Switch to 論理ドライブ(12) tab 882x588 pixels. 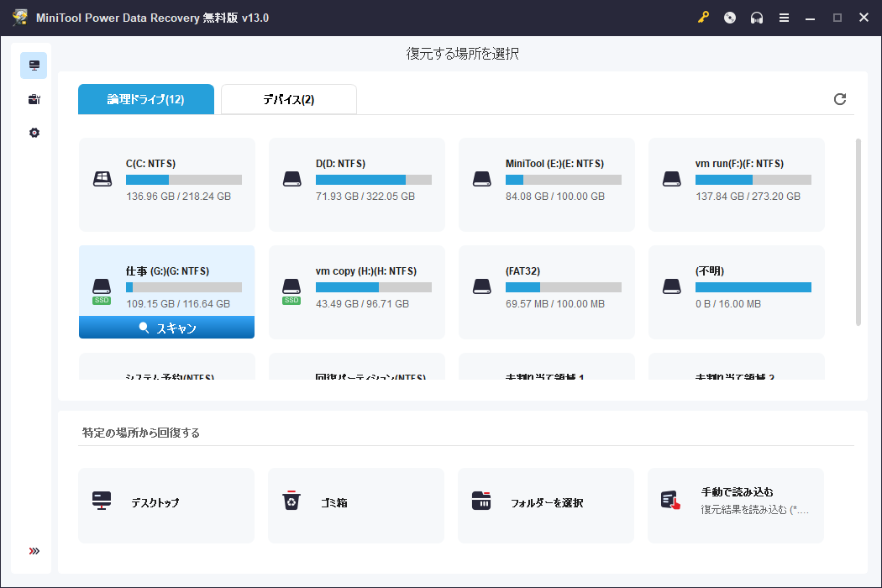point(145,99)
